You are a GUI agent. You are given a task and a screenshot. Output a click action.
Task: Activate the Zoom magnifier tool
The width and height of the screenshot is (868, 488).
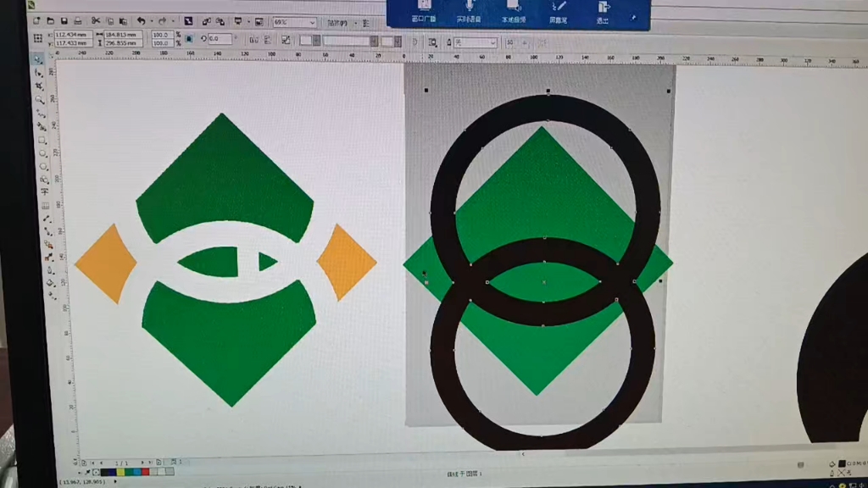point(40,100)
